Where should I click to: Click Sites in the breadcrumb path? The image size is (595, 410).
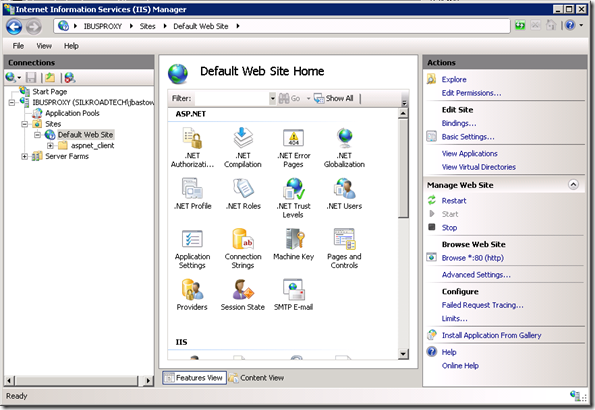[x=147, y=26]
